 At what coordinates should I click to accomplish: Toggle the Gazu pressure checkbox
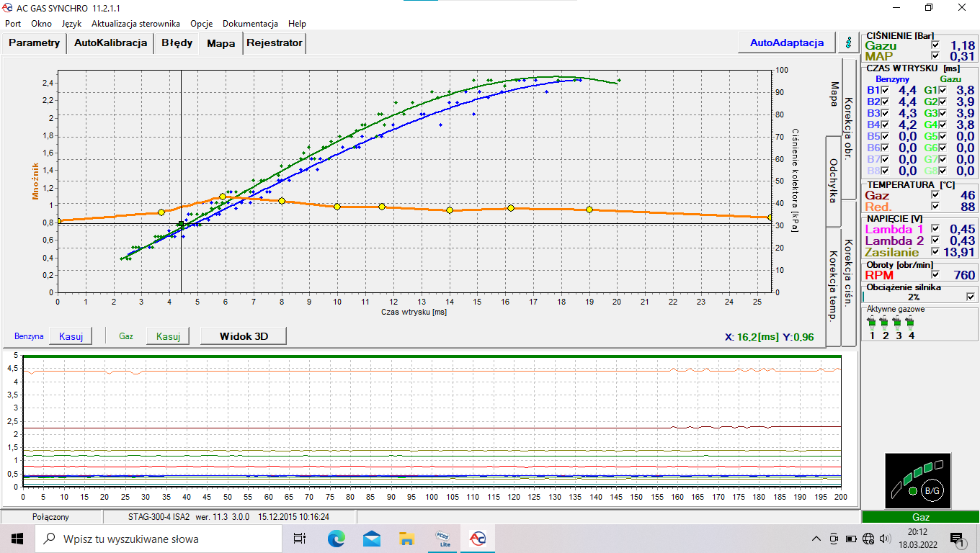tap(935, 45)
